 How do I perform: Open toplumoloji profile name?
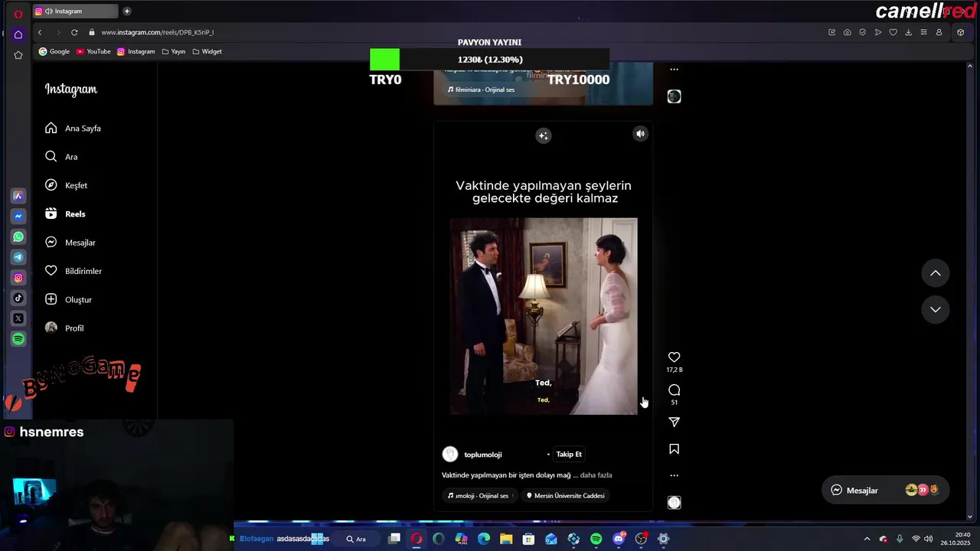click(483, 455)
